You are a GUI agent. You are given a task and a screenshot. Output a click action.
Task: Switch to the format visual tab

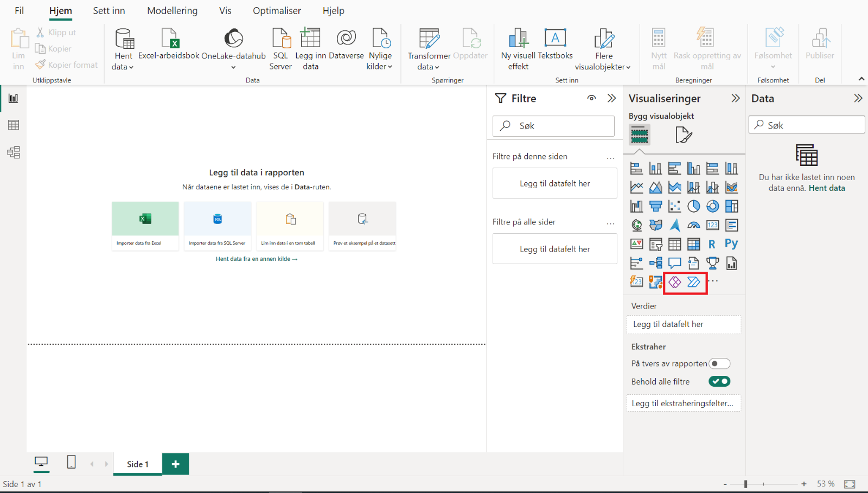click(x=684, y=135)
